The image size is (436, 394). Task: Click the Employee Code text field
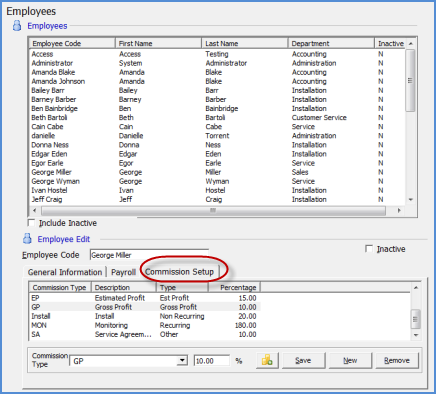click(x=149, y=255)
